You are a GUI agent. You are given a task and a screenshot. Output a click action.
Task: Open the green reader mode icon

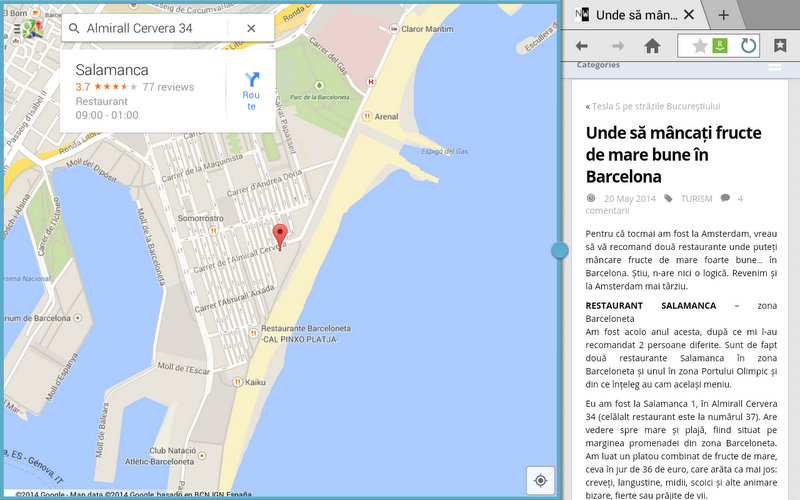tap(720, 46)
